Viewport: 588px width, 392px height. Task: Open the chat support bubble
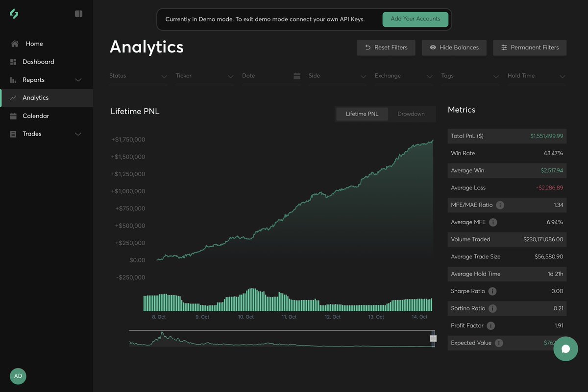pos(565,349)
